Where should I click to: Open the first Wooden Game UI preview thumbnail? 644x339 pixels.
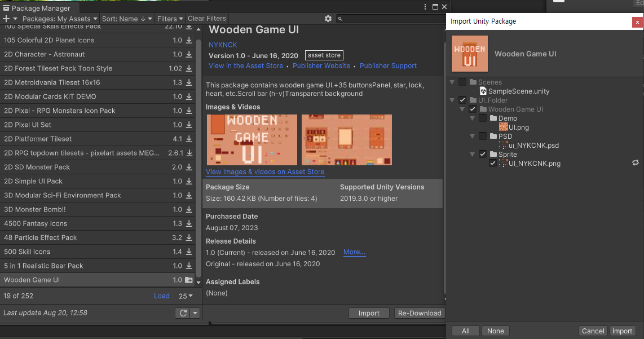point(252,140)
